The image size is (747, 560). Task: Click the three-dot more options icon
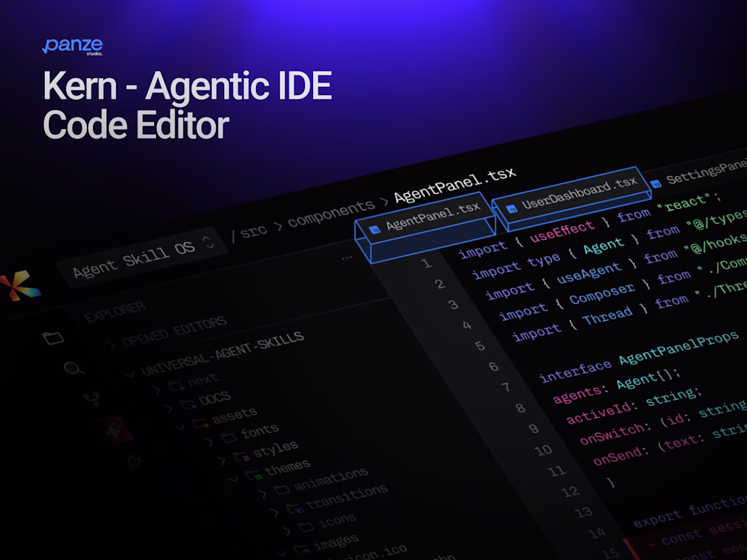coord(347,258)
